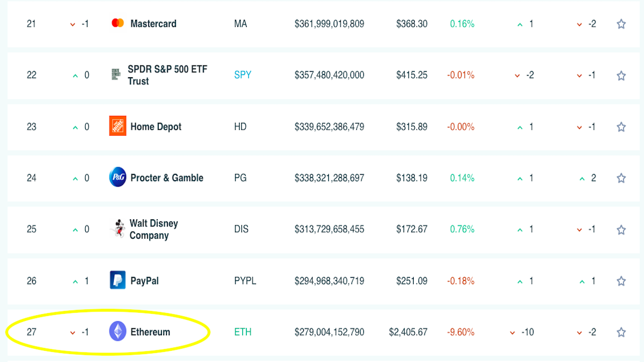Screen dimensions: 644x362
Task: Click Ethereum's -9.60% change value
Action: [460, 333]
